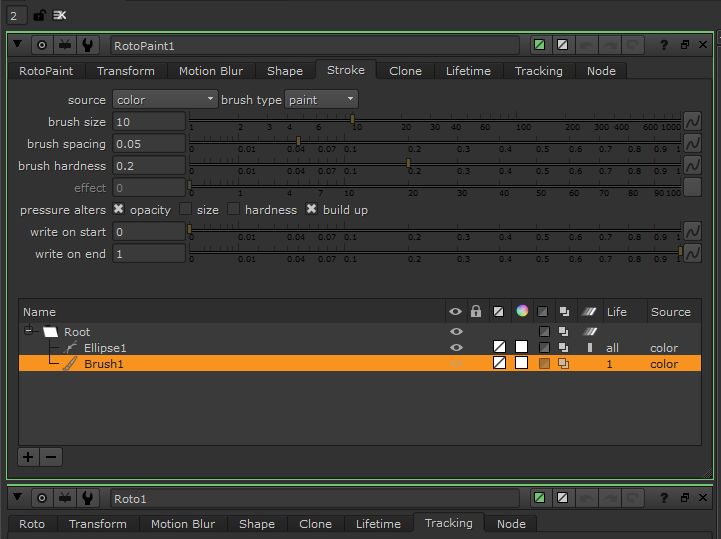This screenshot has width=721, height=539.
Task: Click the minus remove item button
Action: tap(51, 457)
